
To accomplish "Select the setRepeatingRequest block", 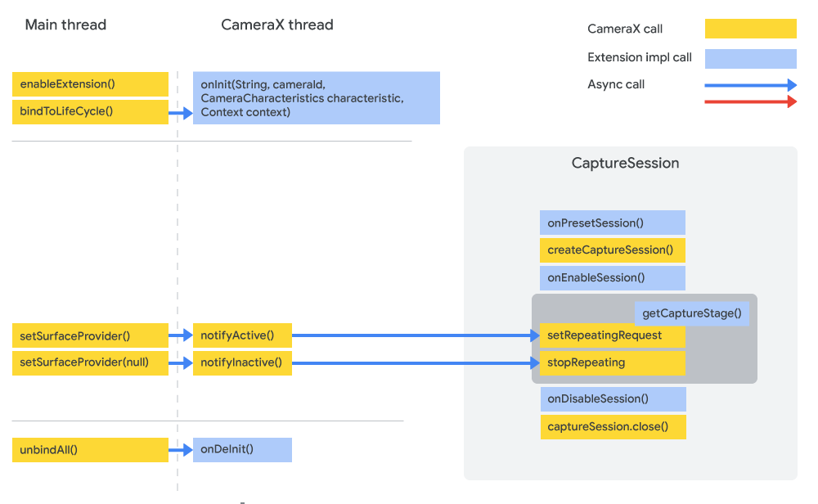I will click(x=612, y=335).
